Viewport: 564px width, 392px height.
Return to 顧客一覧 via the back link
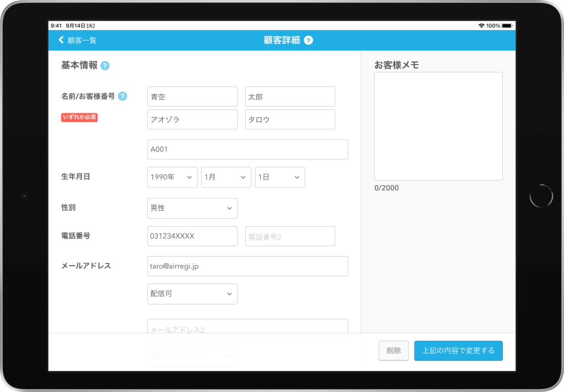point(81,40)
